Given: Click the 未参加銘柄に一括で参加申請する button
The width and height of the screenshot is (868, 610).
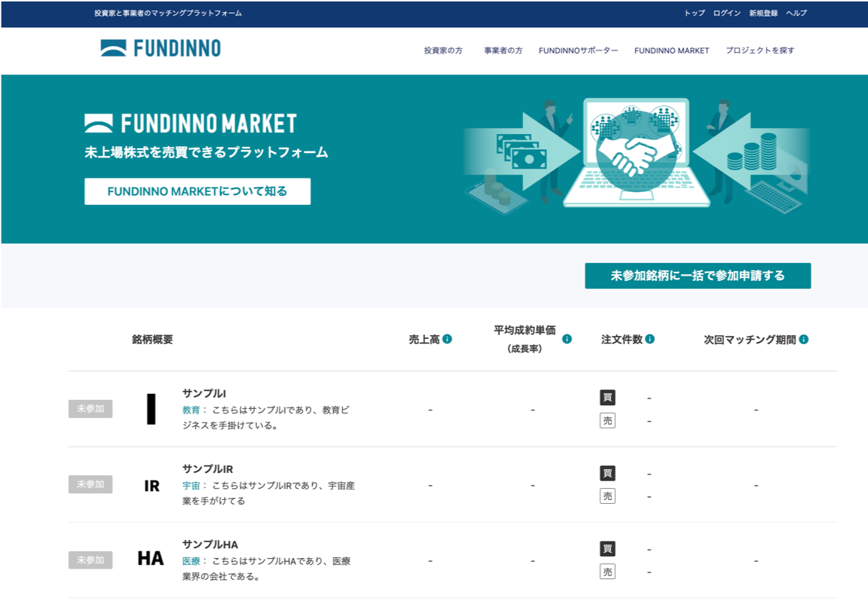Looking at the screenshot, I should (697, 276).
